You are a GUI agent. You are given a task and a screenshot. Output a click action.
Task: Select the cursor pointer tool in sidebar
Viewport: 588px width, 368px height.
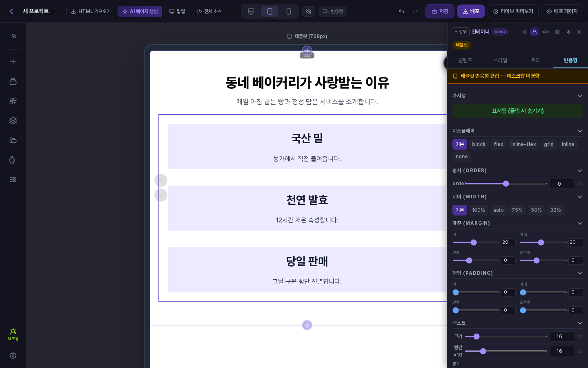pyautogui.click(x=13, y=36)
